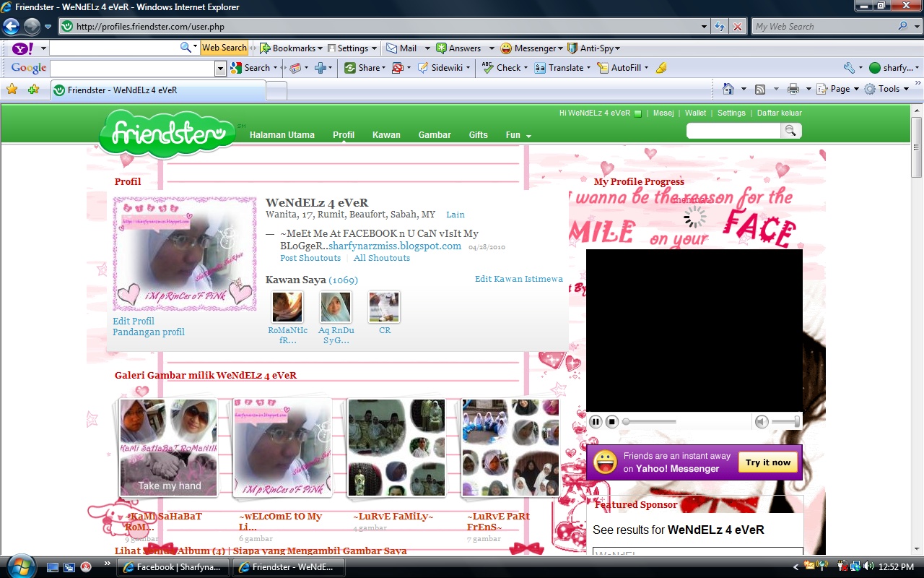Open Favorites star icon
Viewport: 924px width, 578px height.
[x=12, y=90]
